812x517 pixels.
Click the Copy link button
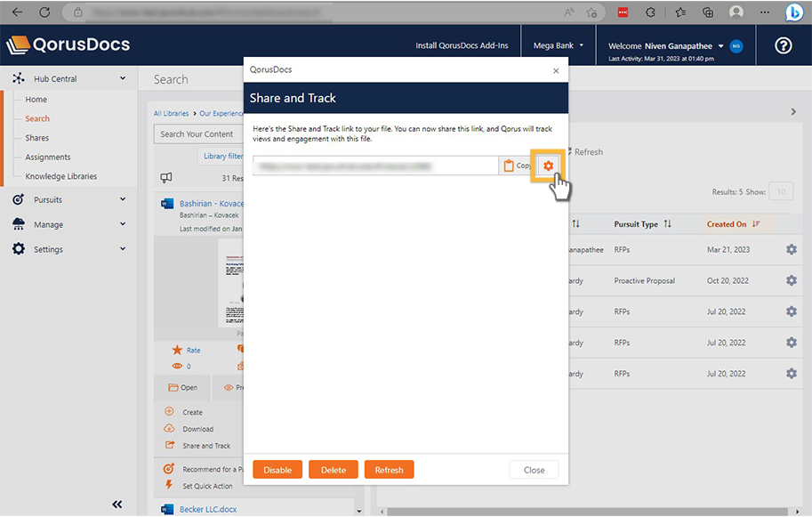516,166
